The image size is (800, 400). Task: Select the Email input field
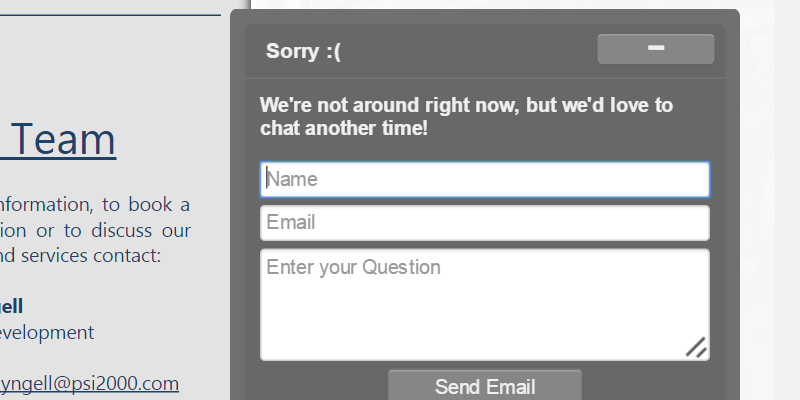(485, 223)
